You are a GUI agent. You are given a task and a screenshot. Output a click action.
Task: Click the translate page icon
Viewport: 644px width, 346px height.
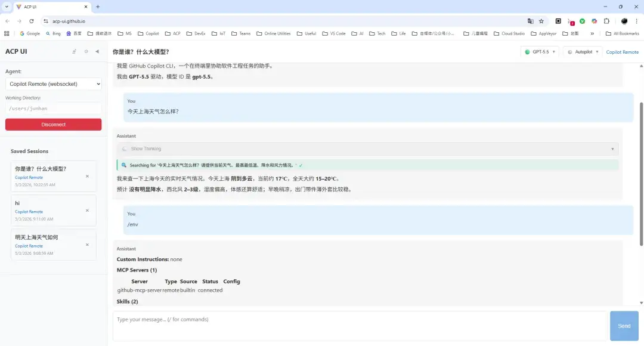click(x=530, y=21)
